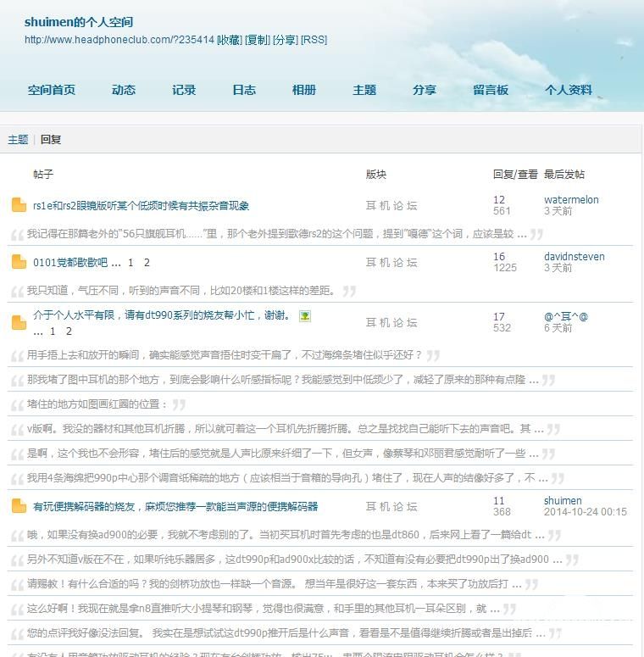The width and height of the screenshot is (644, 657).
Task: Open thread rs1e和rs2眼镜版听某个低频时候有共振杂音现象
Action: click(142, 205)
